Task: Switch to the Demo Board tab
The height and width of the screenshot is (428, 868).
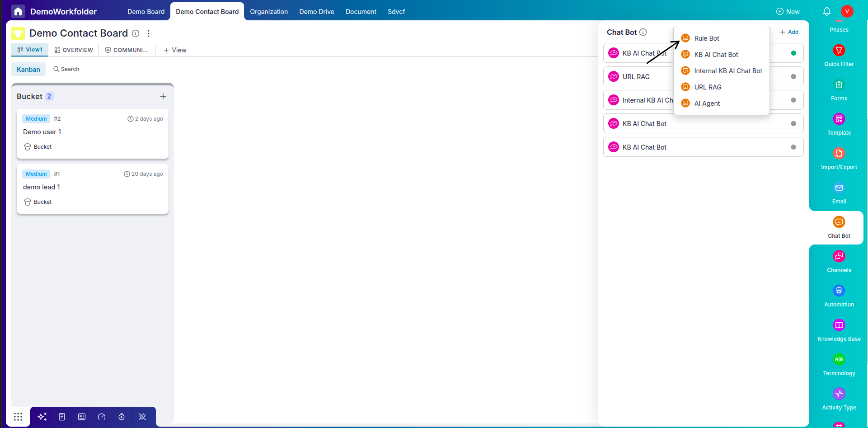Action: (x=146, y=12)
